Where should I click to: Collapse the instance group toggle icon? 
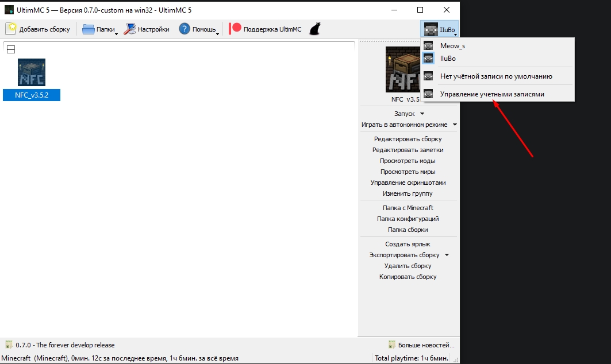coord(11,49)
